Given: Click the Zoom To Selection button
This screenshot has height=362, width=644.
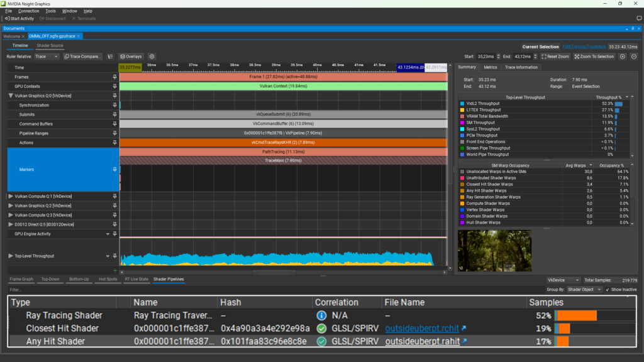Looking at the screenshot, I should pos(594,57).
